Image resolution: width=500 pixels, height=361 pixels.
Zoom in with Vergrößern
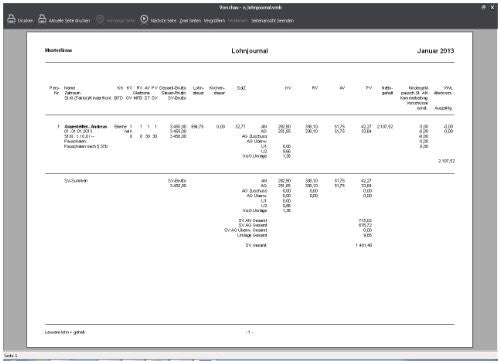pyautogui.click(x=214, y=21)
